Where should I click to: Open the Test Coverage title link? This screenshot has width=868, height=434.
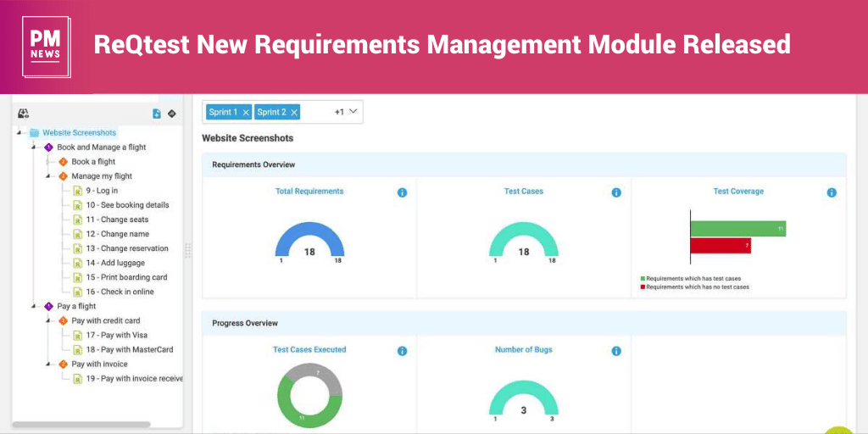tap(738, 191)
